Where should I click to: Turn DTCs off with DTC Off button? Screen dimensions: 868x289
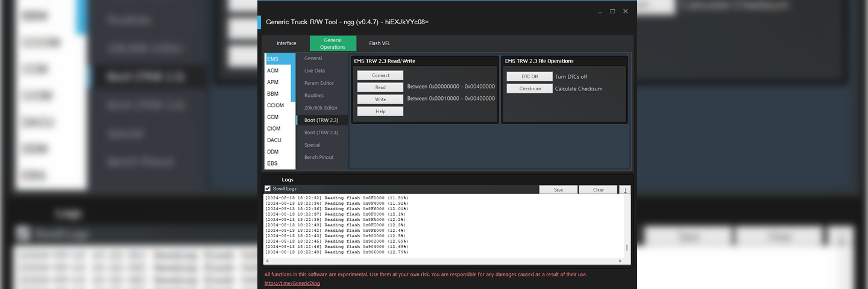pos(529,76)
